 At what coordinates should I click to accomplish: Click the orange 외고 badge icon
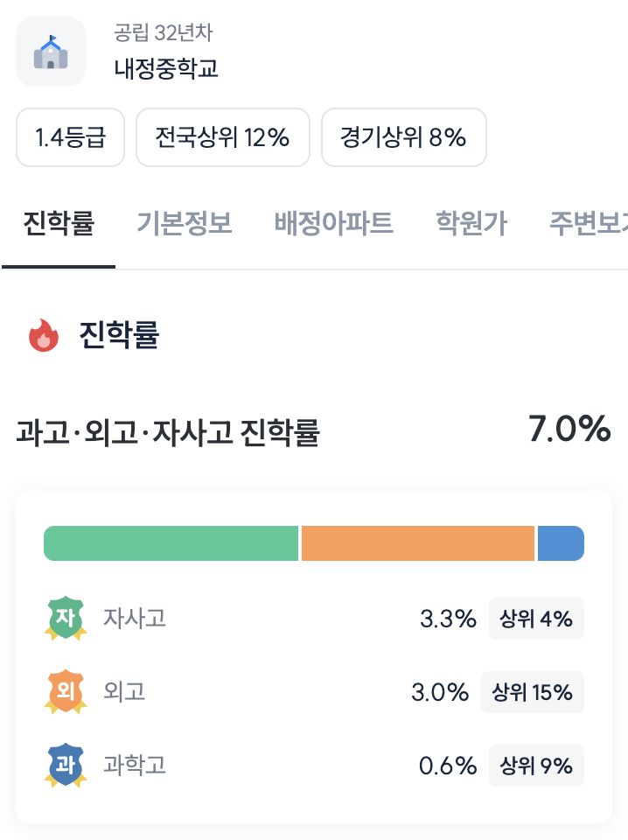[x=66, y=692]
